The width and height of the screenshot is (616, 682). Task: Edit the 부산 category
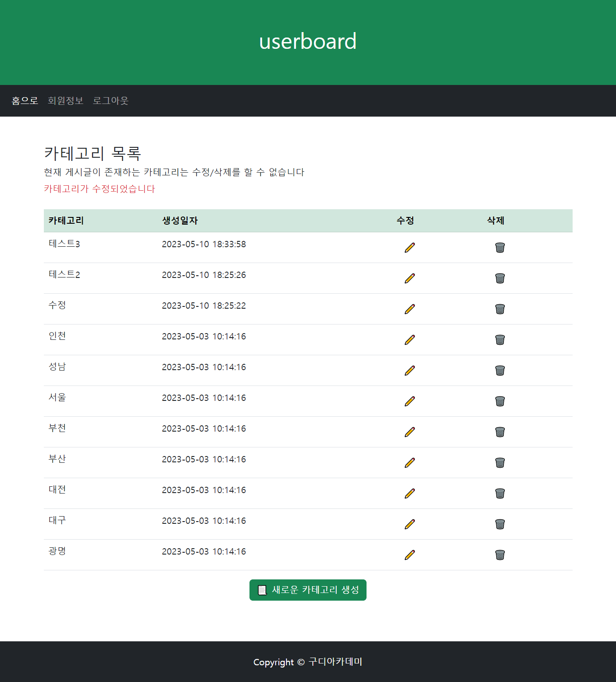(x=409, y=462)
